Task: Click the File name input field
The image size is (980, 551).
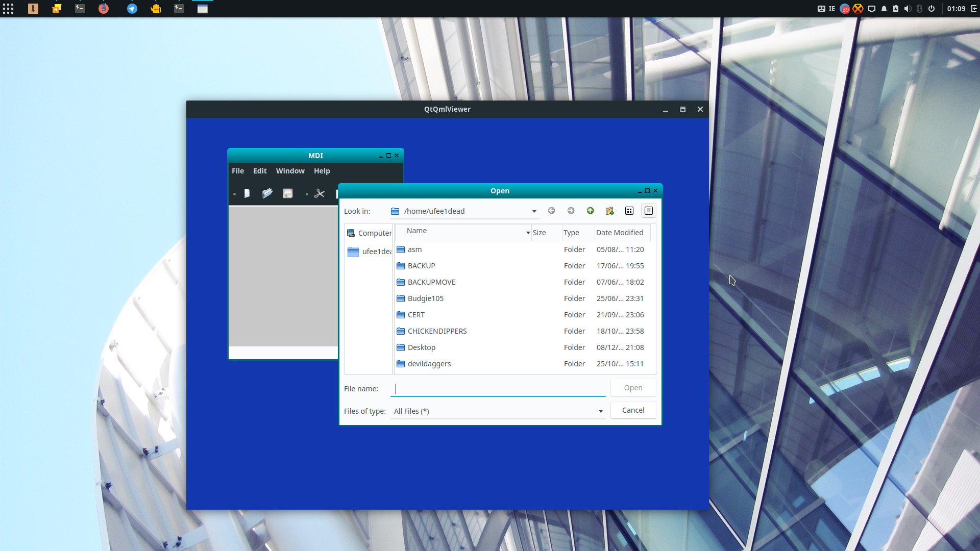Action: tap(498, 389)
